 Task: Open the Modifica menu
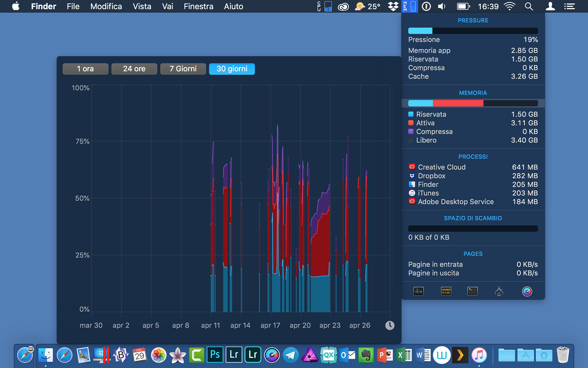[106, 6]
